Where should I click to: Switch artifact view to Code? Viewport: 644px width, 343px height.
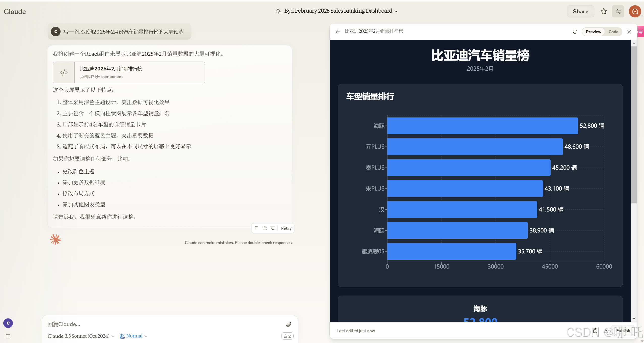click(613, 32)
